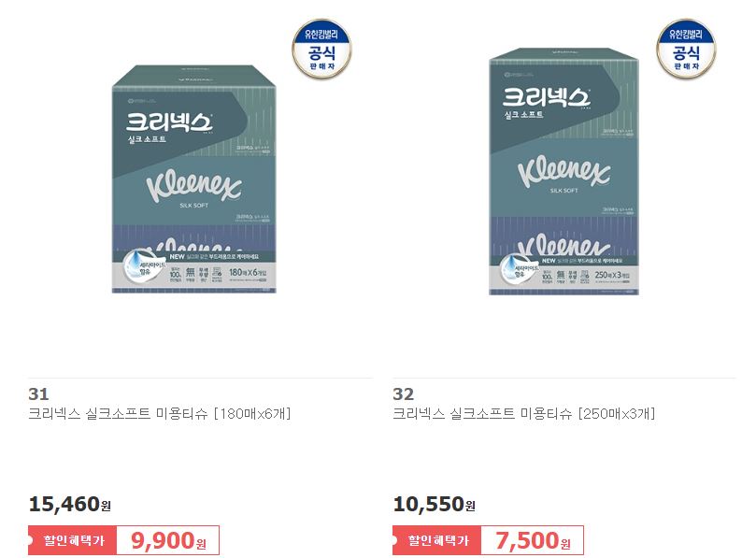The width and height of the screenshot is (756, 558).
Task: Click rank number 31
Action: 38,394
